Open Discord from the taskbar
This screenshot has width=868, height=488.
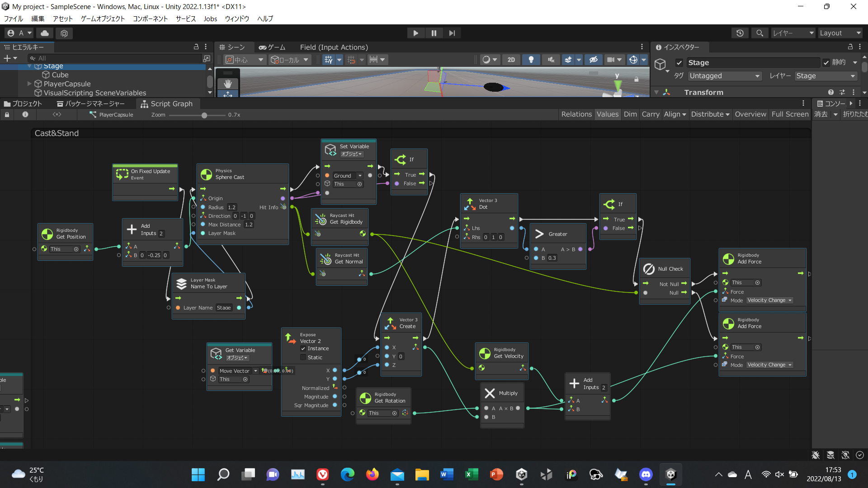click(646, 474)
